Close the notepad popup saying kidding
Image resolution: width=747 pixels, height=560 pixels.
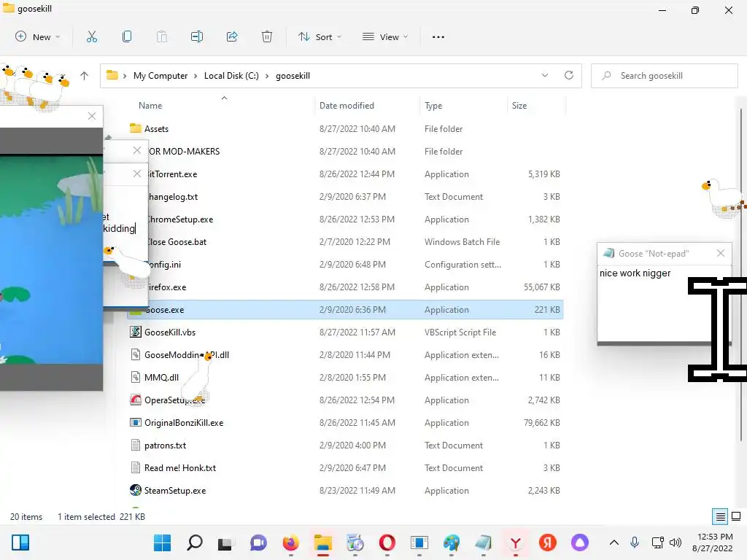pos(137,174)
